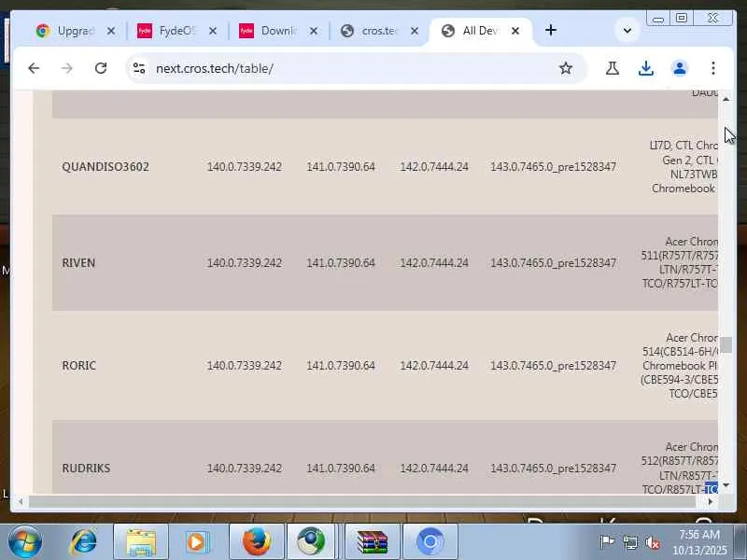
Task: Close the cros.tech tab
Action: (x=415, y=31)
